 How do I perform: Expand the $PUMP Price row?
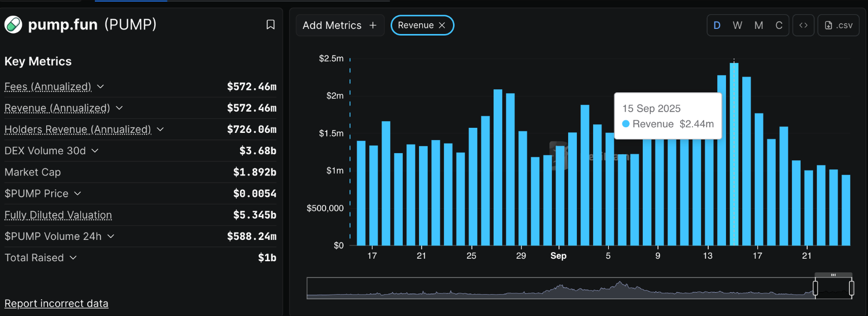click(x=78, y=193)
